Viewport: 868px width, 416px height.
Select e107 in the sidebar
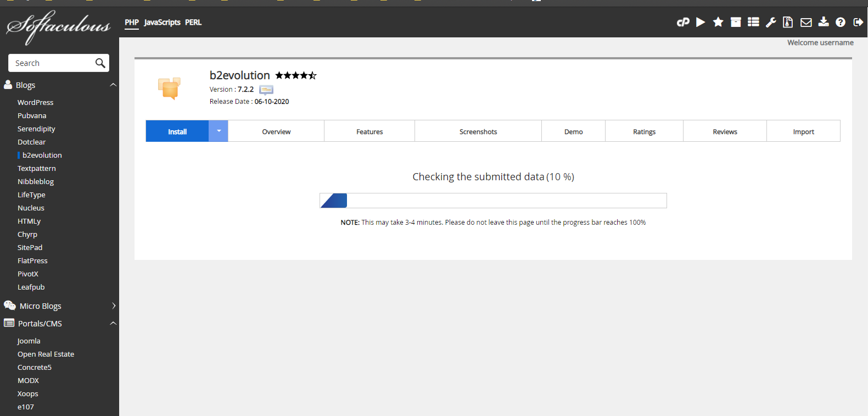click(26, 407)
